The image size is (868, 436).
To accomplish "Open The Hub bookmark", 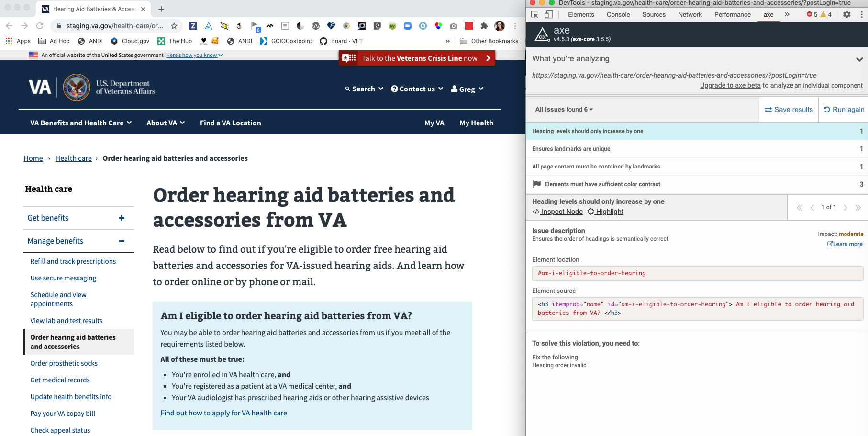I will click(x=175, y=41).
